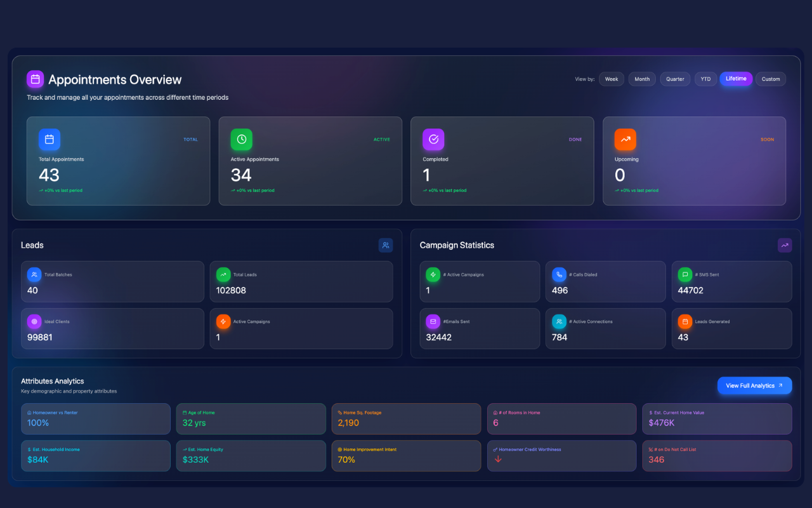Click the purple target icon for Ideal Clients

point(34,322)
